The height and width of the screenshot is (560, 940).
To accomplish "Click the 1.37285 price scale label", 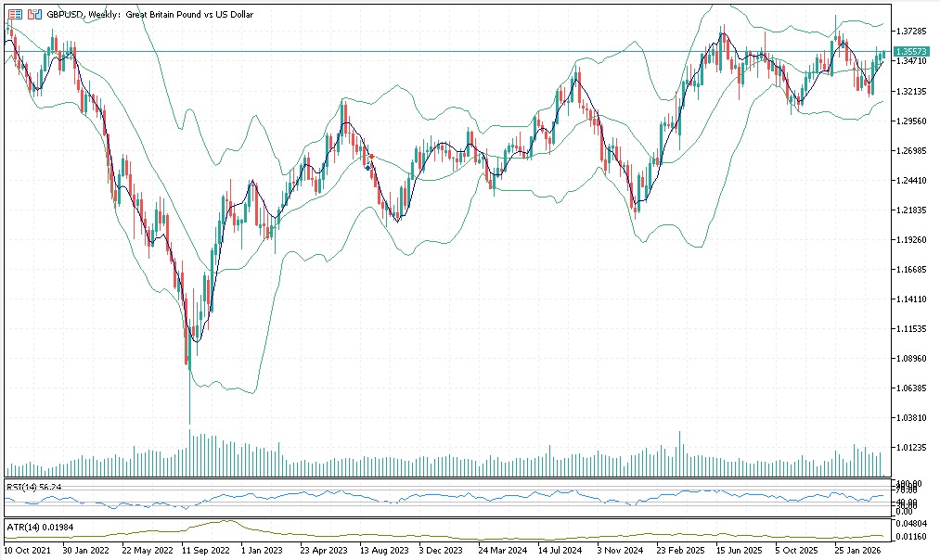I will click(x=912, y=32).
